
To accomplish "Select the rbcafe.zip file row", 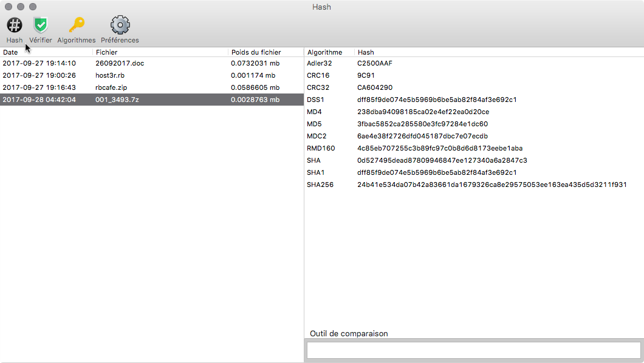I will point(152,87).
